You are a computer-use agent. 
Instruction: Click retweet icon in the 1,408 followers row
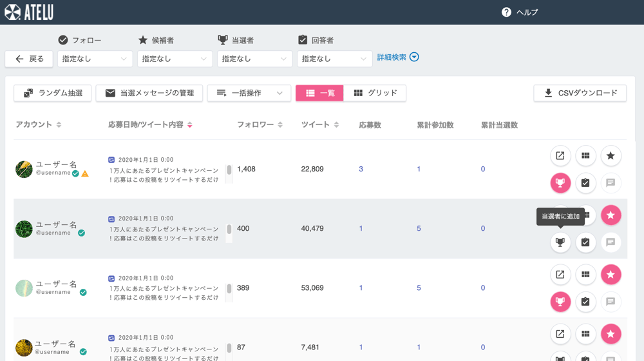[111, 159]
